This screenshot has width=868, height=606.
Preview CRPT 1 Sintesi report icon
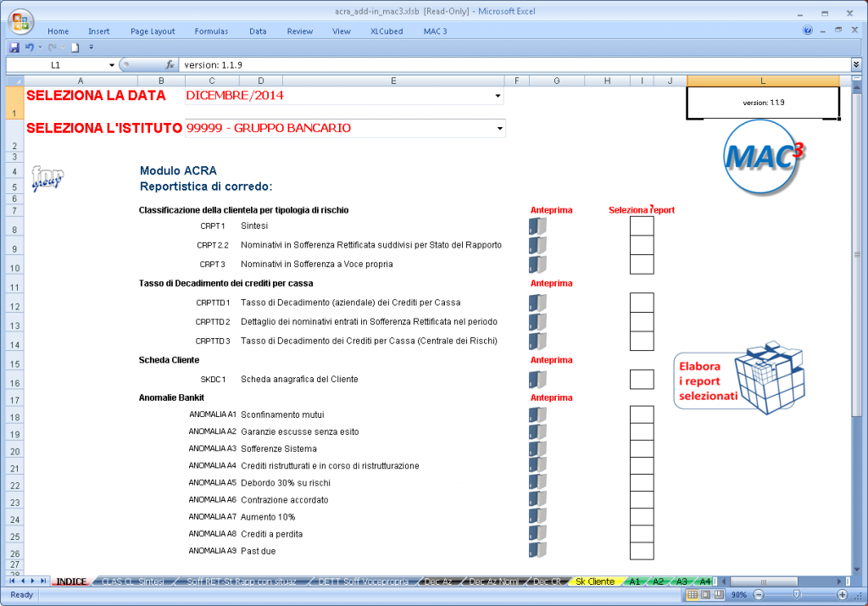click(x=537, y=225)
